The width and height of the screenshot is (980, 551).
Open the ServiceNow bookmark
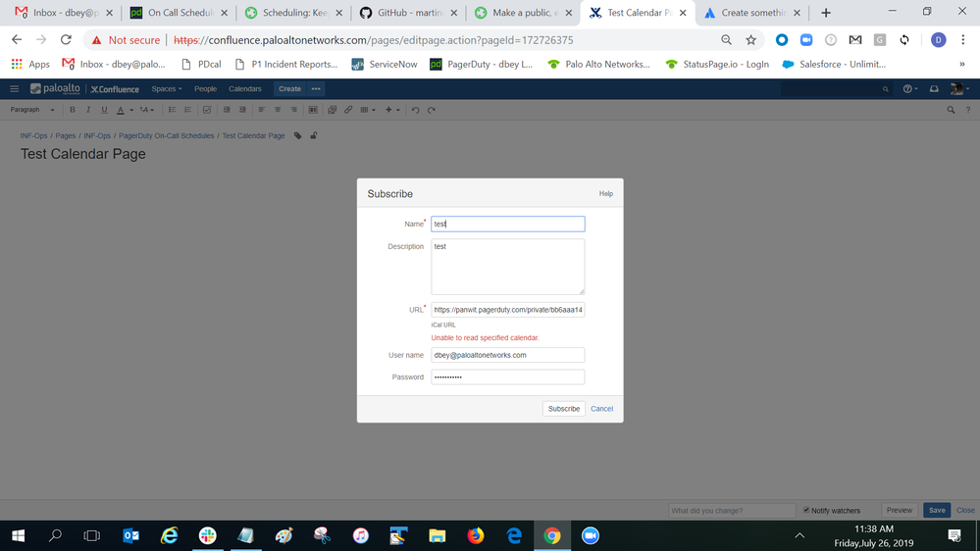385,65
